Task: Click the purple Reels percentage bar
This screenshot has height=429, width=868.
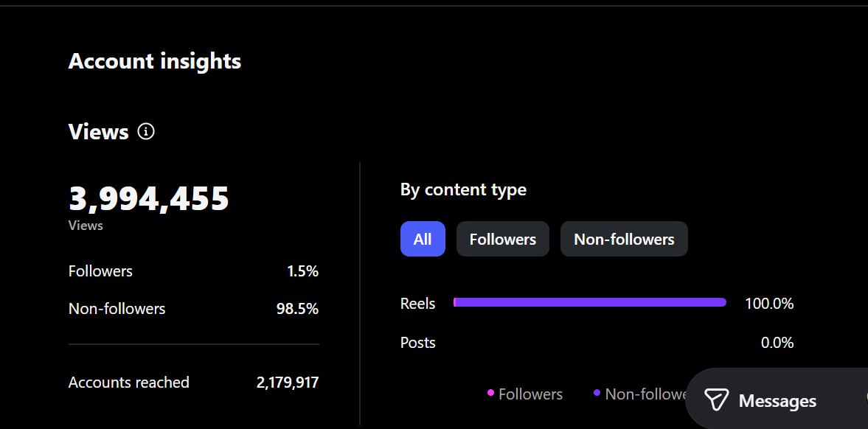Action: (x=590, y=302)
